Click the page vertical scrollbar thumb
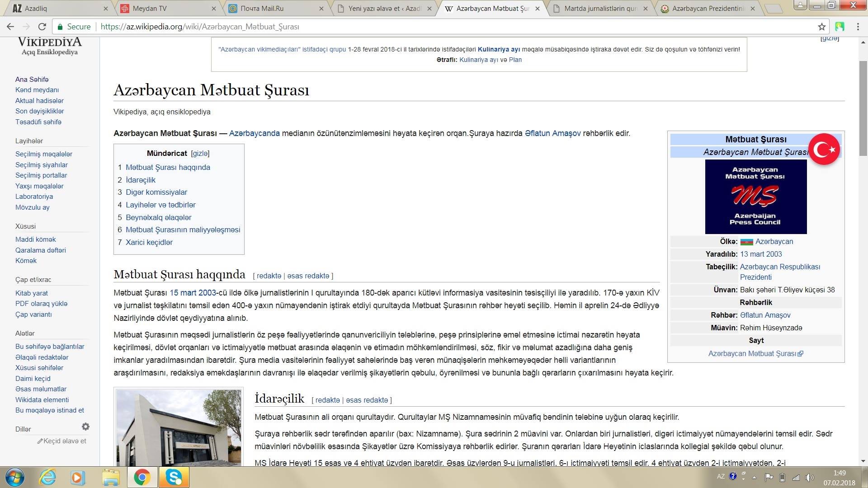 (863, 108)
